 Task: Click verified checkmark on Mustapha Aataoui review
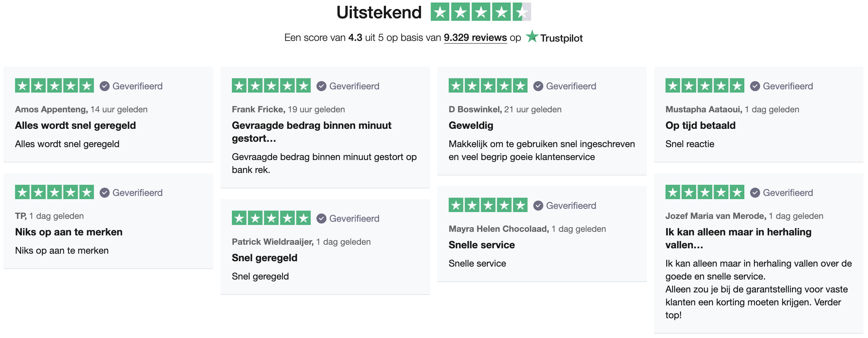755,86
